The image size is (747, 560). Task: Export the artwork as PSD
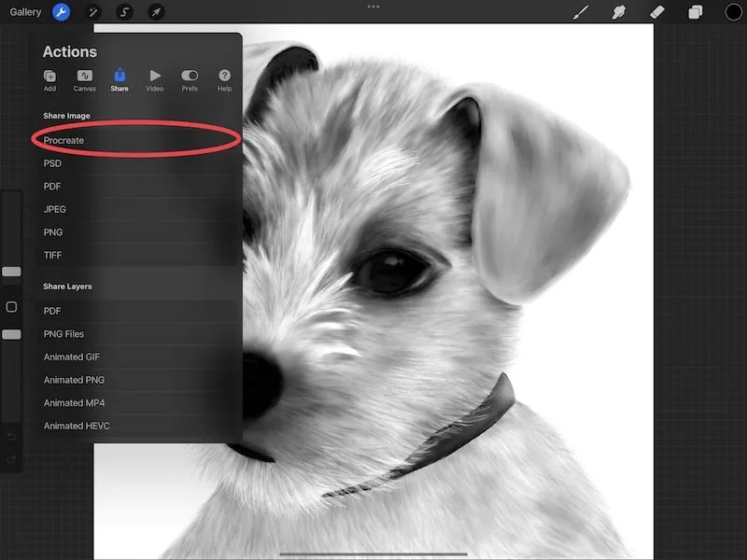(52, 162)
